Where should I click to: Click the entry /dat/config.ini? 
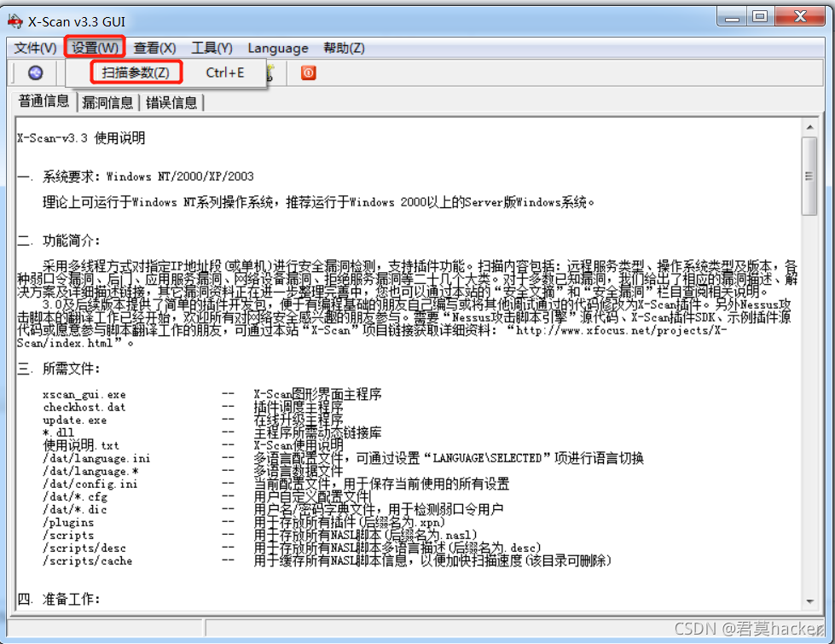tap(90, 484)
